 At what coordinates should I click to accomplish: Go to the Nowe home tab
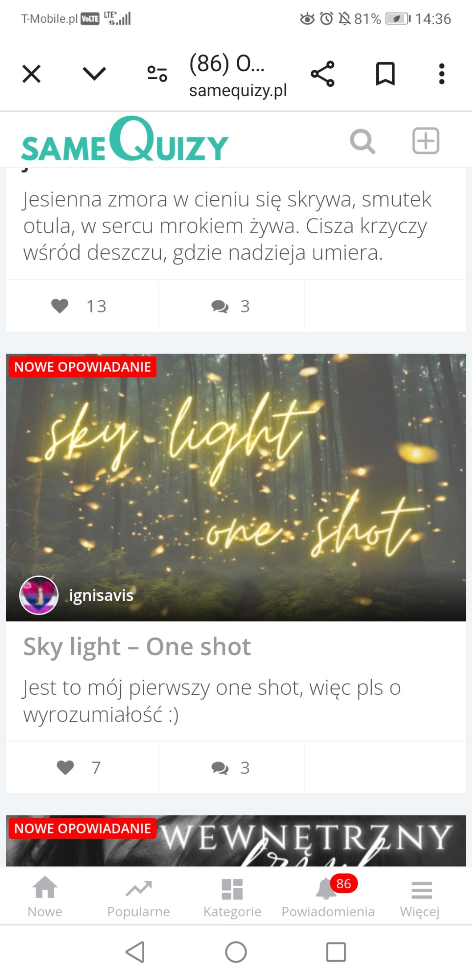[x=45, y=896]
